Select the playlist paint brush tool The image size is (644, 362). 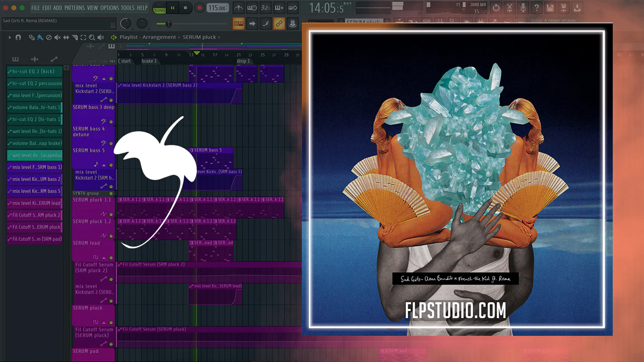40,37
